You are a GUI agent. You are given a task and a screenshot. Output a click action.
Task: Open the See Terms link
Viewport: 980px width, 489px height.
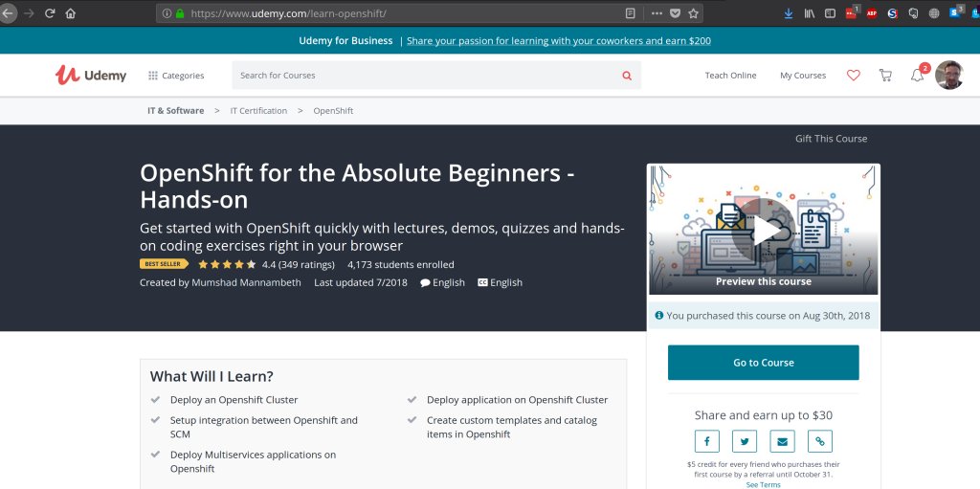pos(763,484)
